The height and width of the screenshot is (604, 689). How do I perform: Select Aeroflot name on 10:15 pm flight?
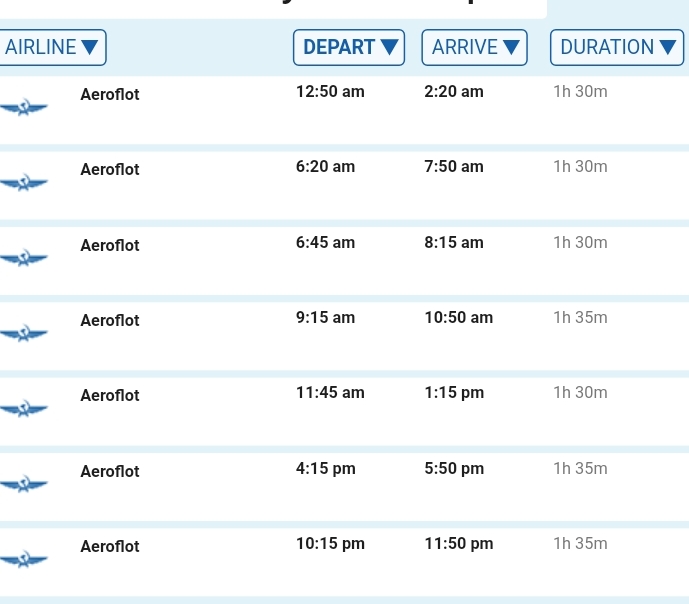point(110,547)
